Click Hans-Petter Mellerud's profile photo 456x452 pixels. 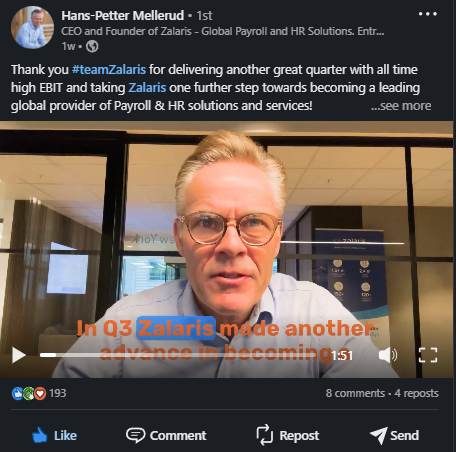click(x=32, y=27)
